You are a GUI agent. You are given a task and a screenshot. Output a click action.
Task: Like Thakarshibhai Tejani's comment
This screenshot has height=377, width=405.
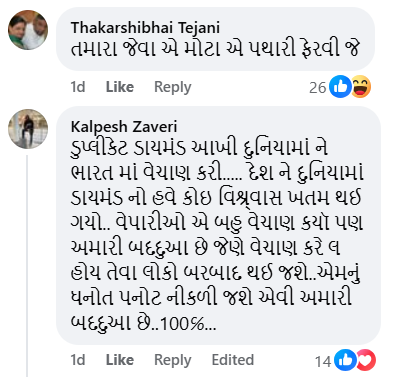(120, 87)
